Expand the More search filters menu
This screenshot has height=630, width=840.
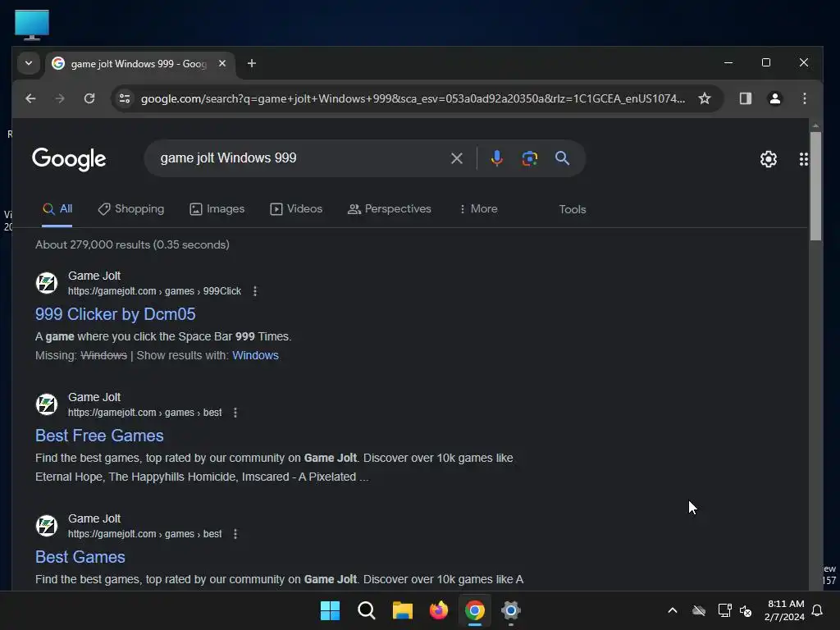coord(478,209)
